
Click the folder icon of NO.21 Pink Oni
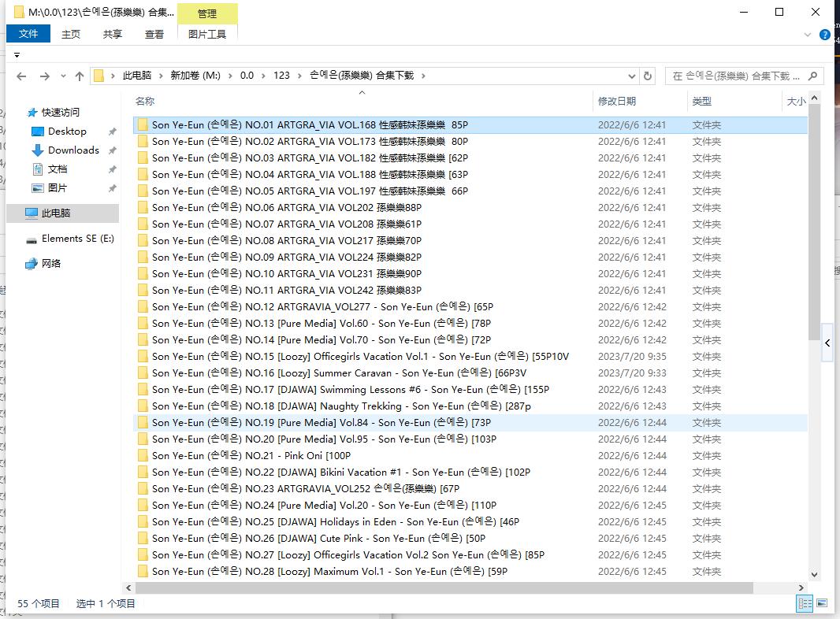(143, 456)
